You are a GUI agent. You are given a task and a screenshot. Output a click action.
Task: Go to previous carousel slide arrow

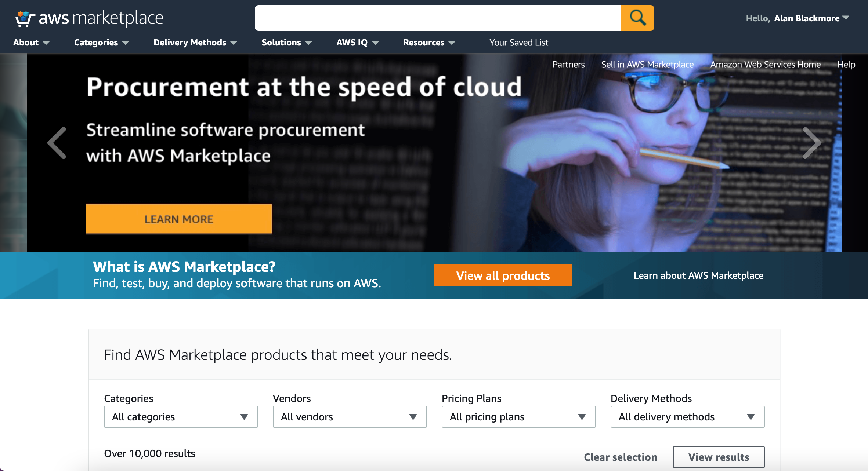(x=57, y=143)
